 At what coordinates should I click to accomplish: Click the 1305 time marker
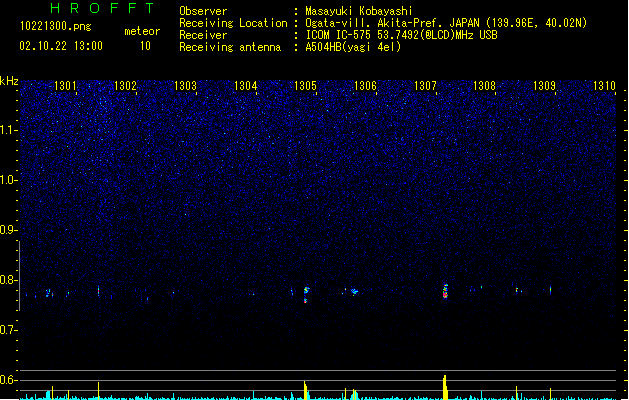click(x=305, y=86)
